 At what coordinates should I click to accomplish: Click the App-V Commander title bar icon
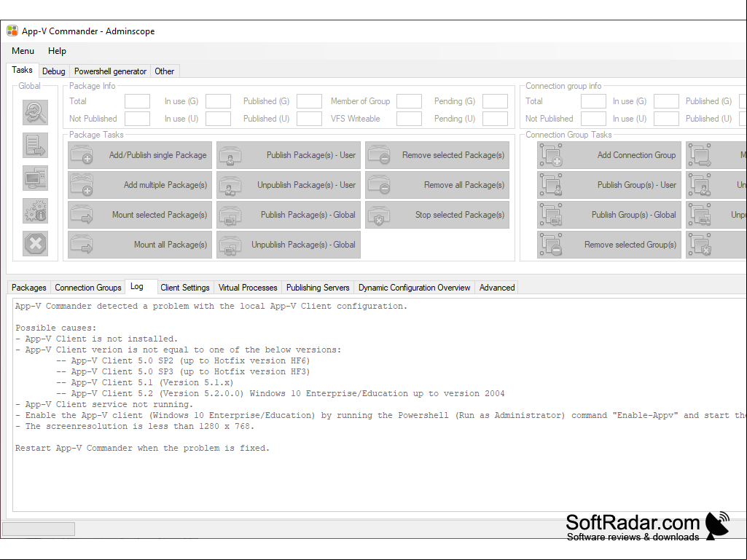12,31
